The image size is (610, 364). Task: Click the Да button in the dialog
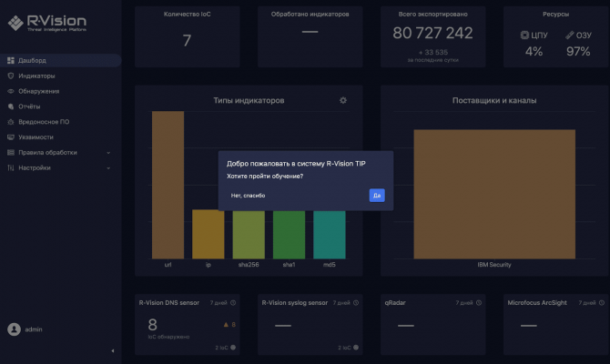pyautogui.click(x=377, y=196)
